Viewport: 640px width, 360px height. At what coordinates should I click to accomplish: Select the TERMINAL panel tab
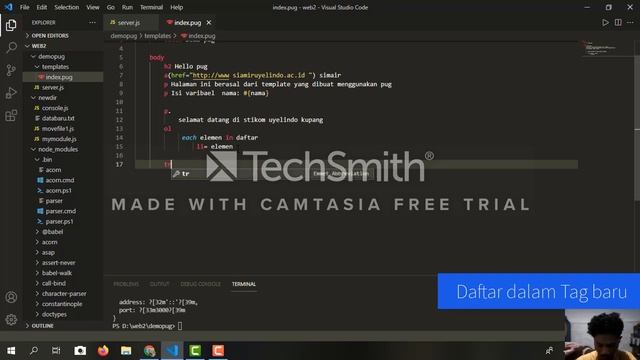click(x=244, y=284)
